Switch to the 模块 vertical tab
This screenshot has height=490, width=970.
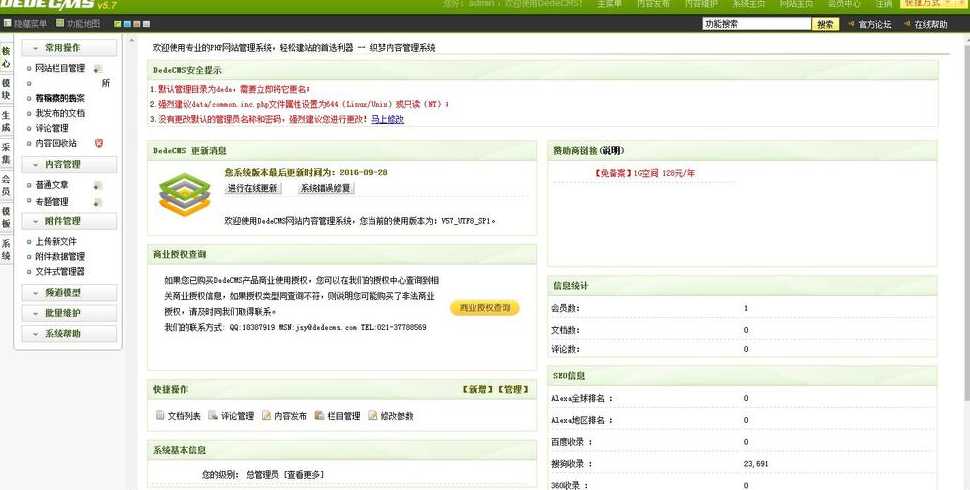point(6,89)
